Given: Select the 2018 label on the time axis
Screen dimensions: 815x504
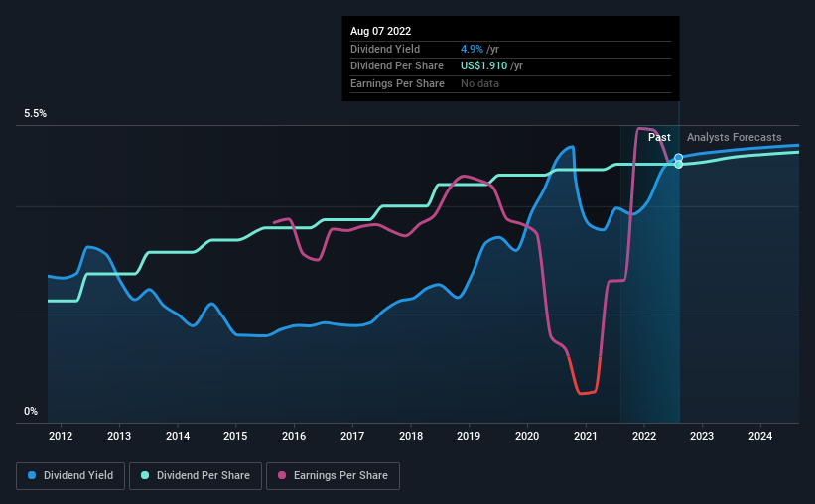Looking at the screenshot, I should 411,436.
